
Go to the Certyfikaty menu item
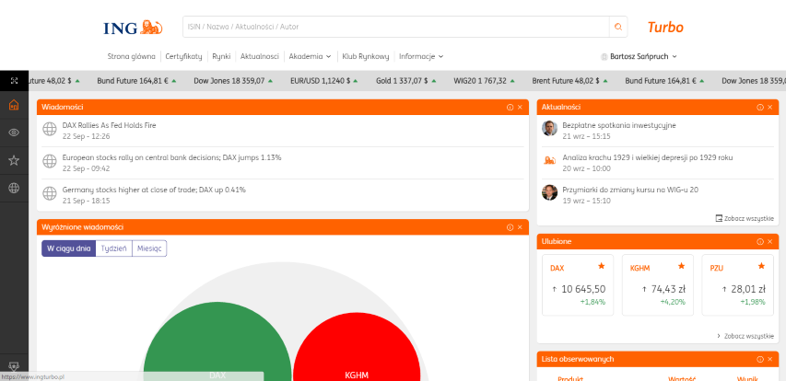pos(183,57)
